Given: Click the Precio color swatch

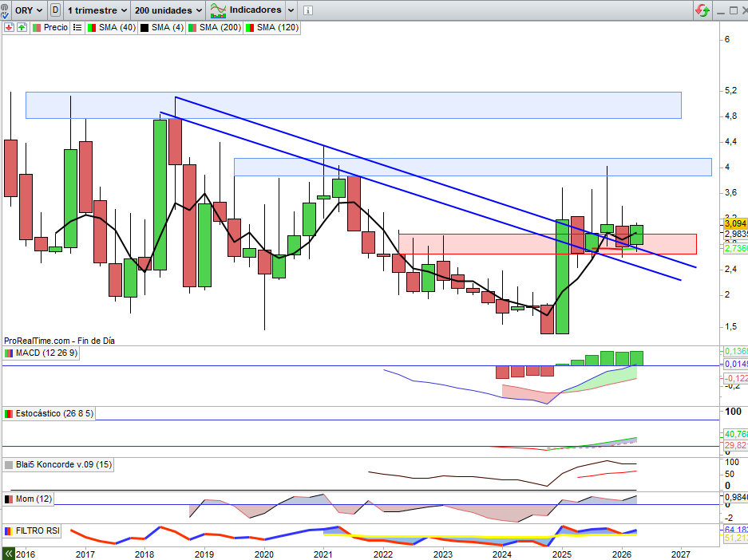Looking at the screenshot, I should pyautogui.click(x=36, y=28).
